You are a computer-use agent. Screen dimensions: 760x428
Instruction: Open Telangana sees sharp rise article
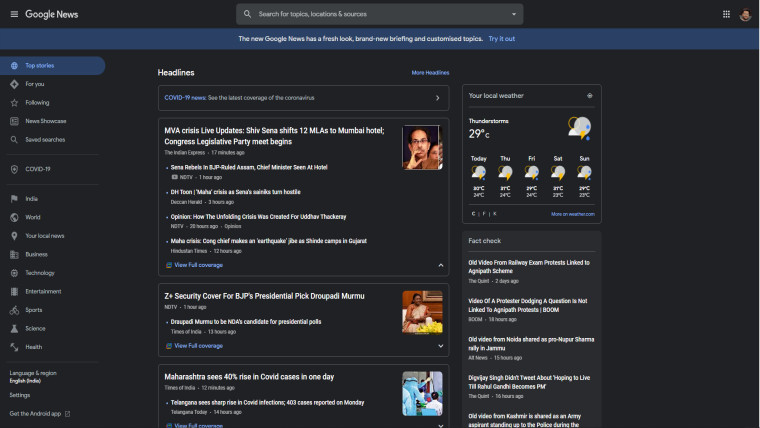(267, 402)
